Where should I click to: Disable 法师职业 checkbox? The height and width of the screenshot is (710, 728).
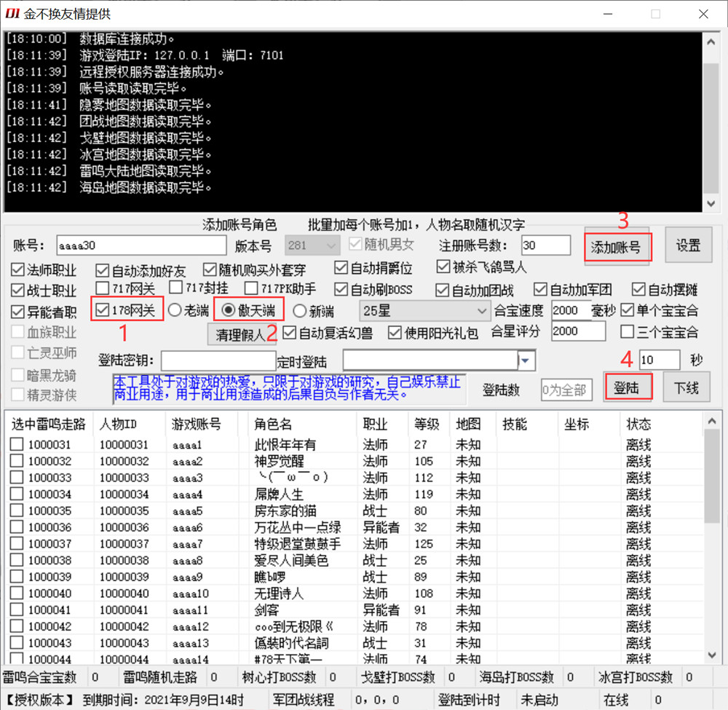point(17,270)
